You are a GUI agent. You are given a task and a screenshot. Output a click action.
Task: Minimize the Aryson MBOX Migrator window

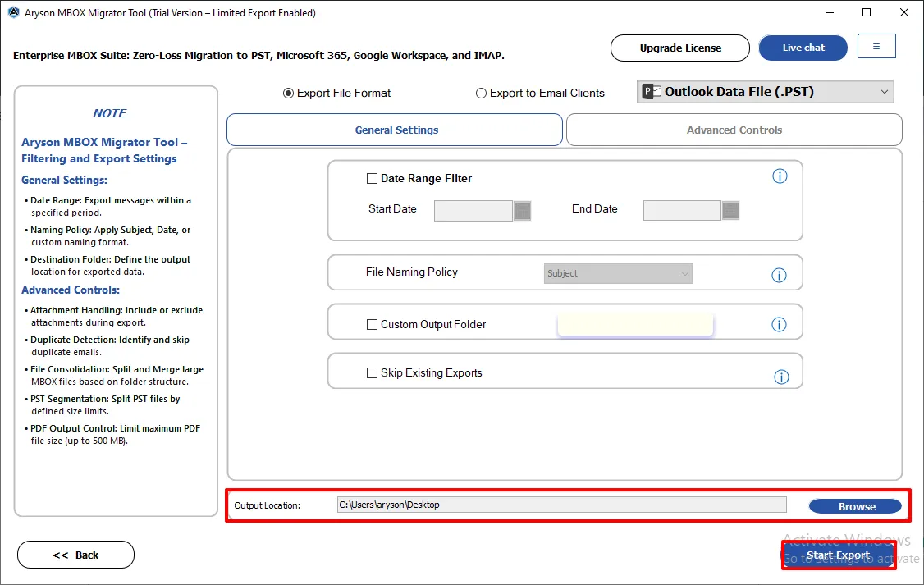(830, 12)
